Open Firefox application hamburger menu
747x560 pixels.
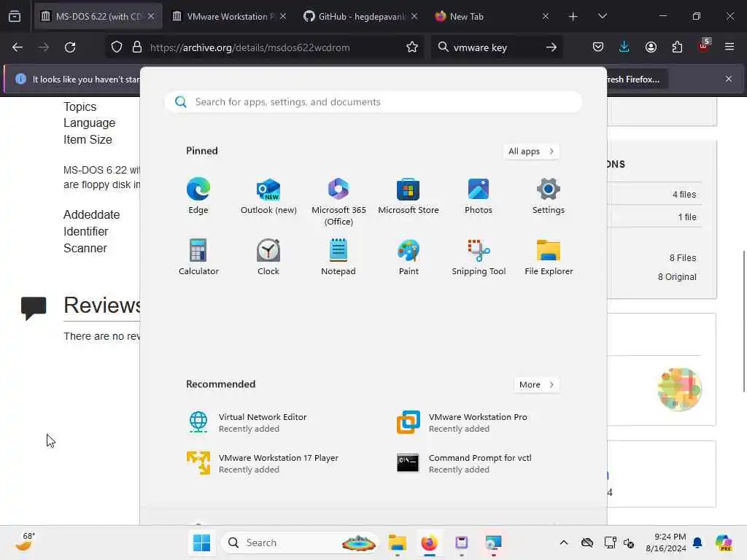coord(729,47)
